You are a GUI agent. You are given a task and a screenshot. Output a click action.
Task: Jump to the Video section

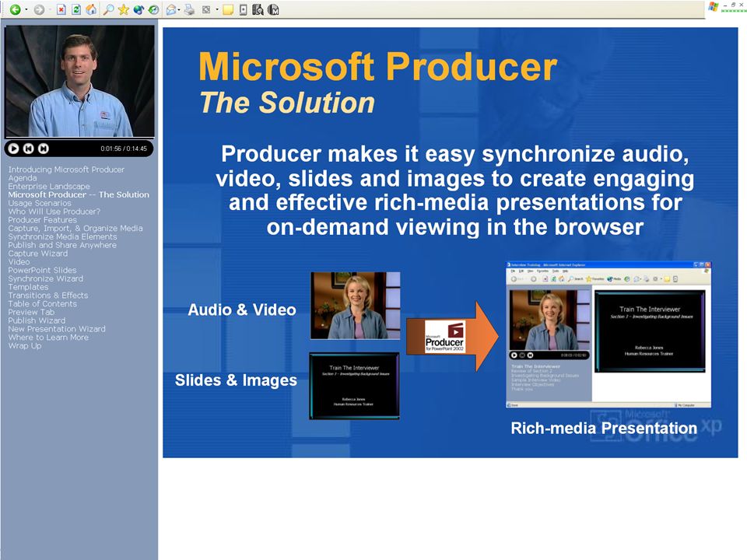point(19,262)
